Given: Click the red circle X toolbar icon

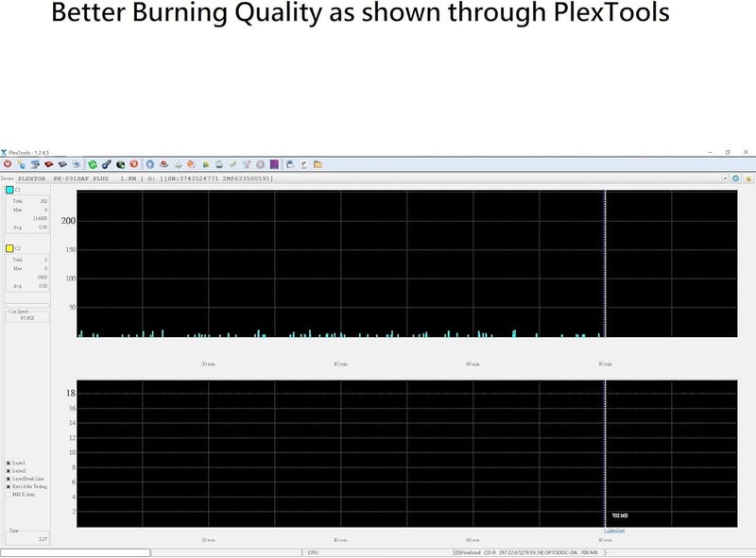Looking at the screenshot, I should pyautogui.click(x=134, y=164).
